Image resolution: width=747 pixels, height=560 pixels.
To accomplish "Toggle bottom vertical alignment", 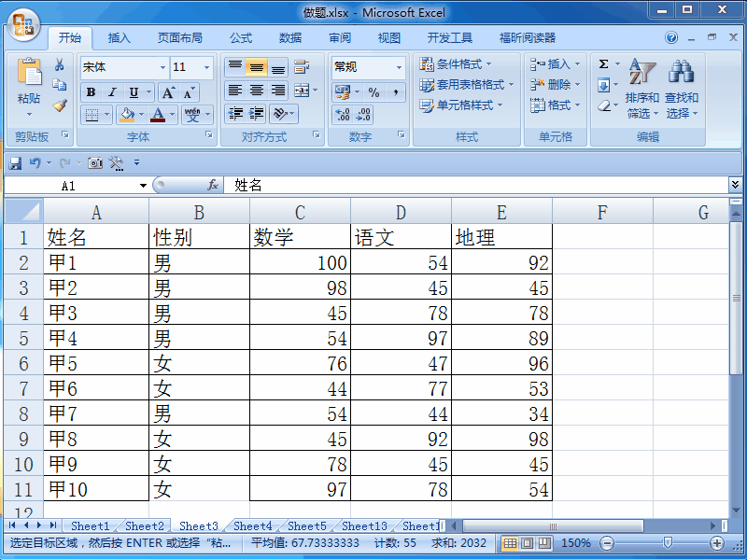I will click(277, 67).
